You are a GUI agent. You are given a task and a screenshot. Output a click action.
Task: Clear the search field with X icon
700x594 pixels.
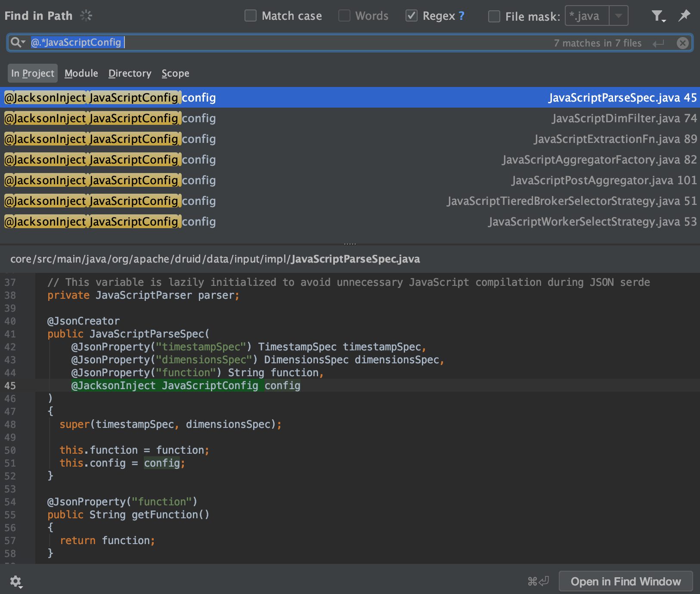tap(682, 43)
